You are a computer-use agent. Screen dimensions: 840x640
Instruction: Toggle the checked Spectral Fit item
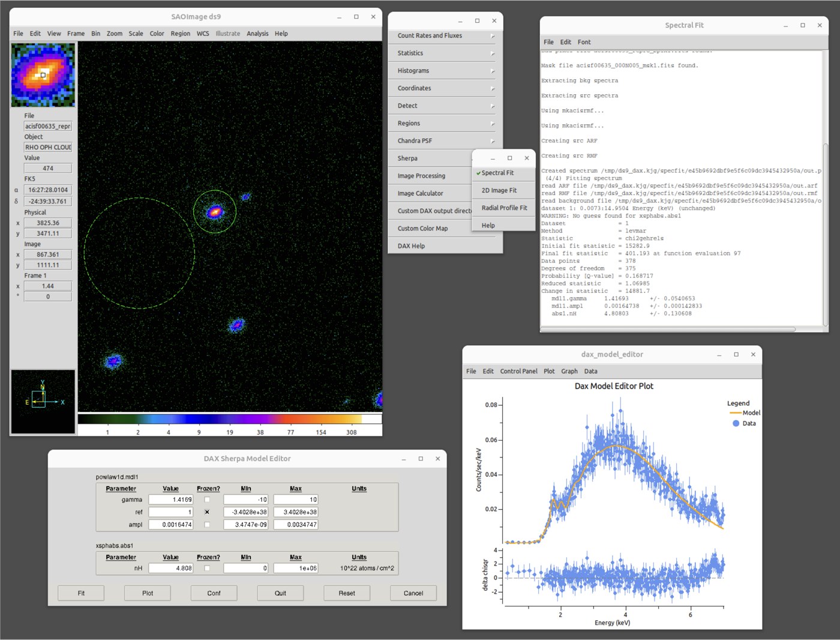pos(503,173)
